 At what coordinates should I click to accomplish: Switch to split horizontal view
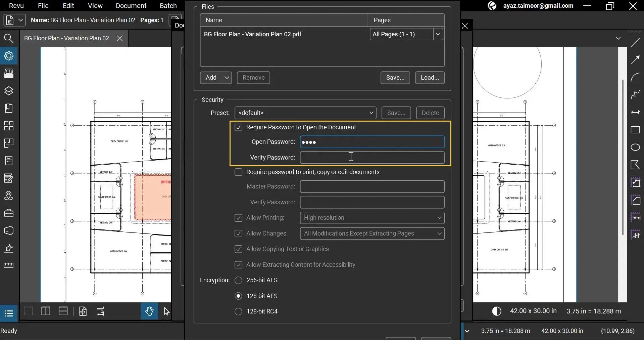coord(63,311)
